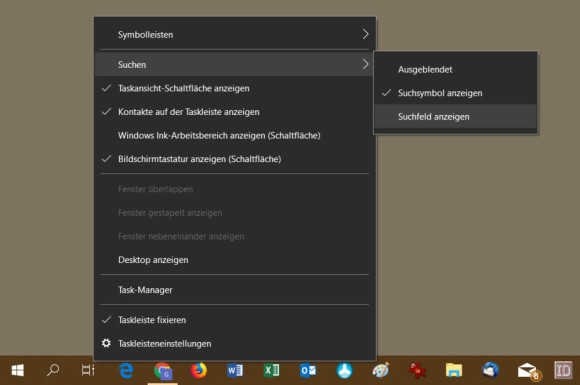
Task: Click the Symbolleisten menu entry
Action: point(235,34)
